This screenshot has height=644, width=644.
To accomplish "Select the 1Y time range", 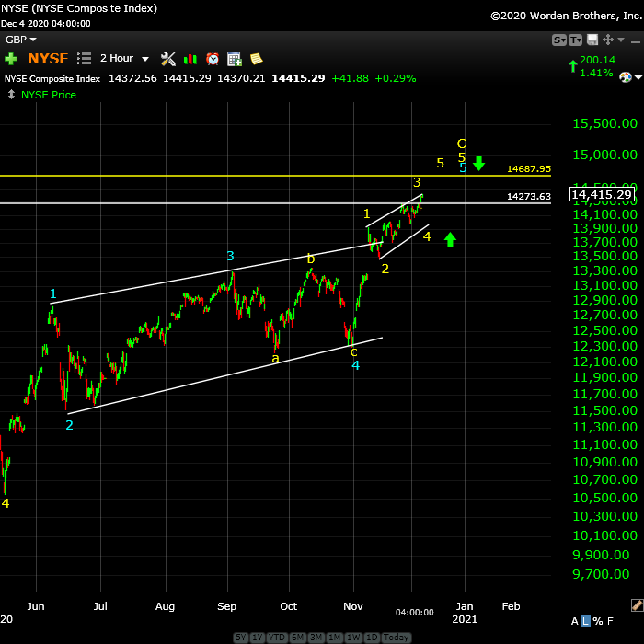I will (x=257, y=638).
